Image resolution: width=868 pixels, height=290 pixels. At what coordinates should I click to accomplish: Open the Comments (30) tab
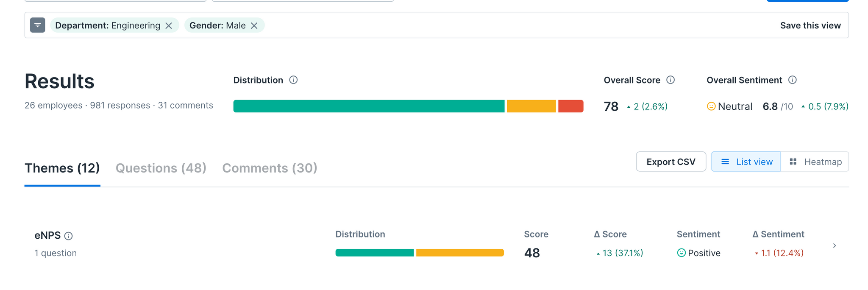pyautogui.click(x=270, y=168)
